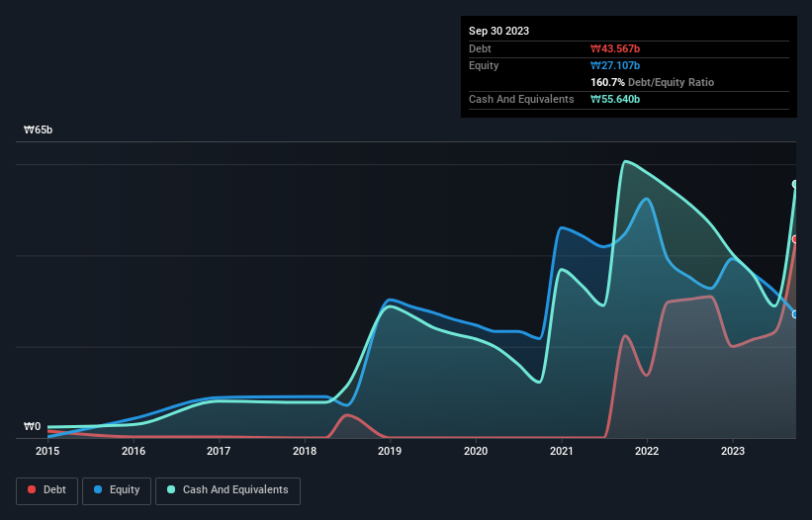Click the ₩27.107b equity value
This screenshot has height=520, width=812.
[615, 65]
